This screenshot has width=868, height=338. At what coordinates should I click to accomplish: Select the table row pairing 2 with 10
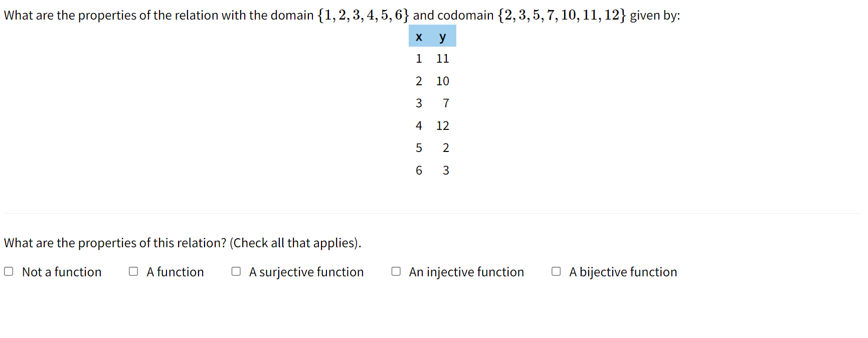(431, 81)
